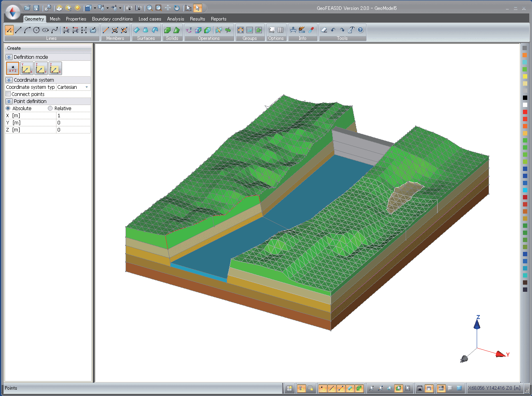
Task: Open the help question mark icon
Action: [360, 30]
